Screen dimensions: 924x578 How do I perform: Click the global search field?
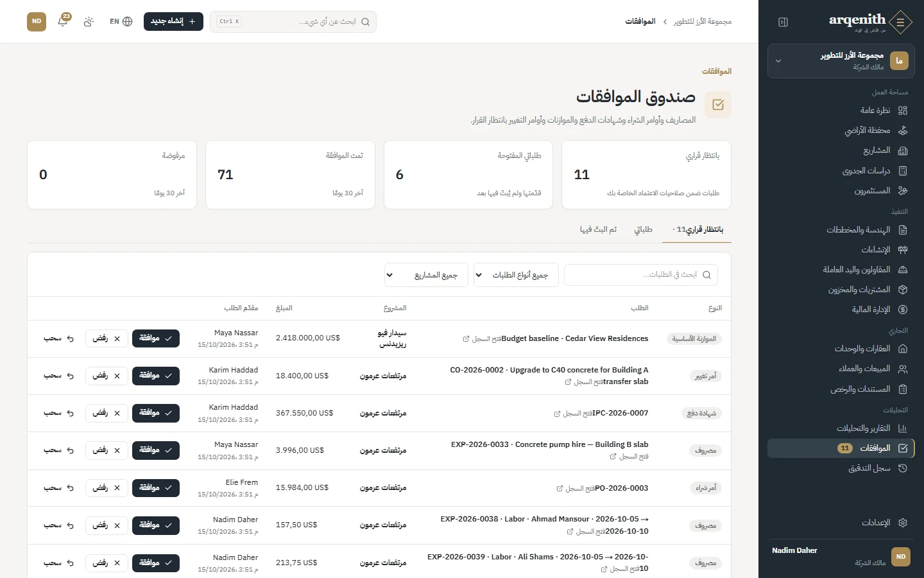293,21
